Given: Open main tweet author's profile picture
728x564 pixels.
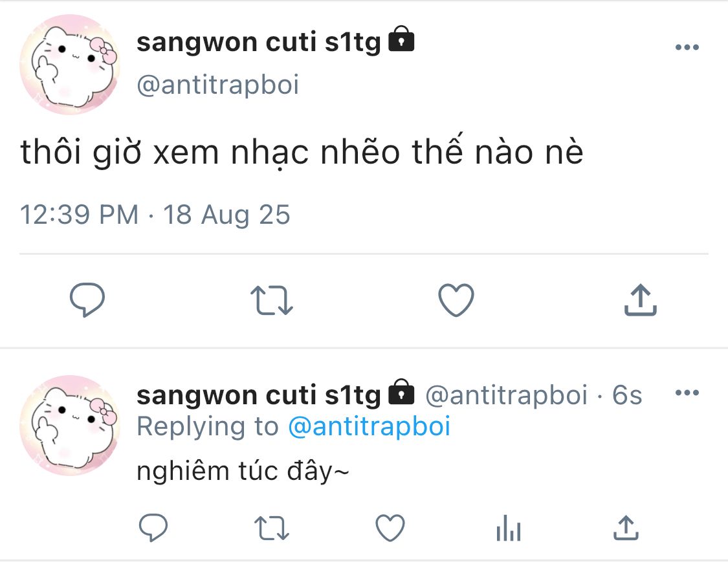Looking at the screenshot, I should point(70,65).
